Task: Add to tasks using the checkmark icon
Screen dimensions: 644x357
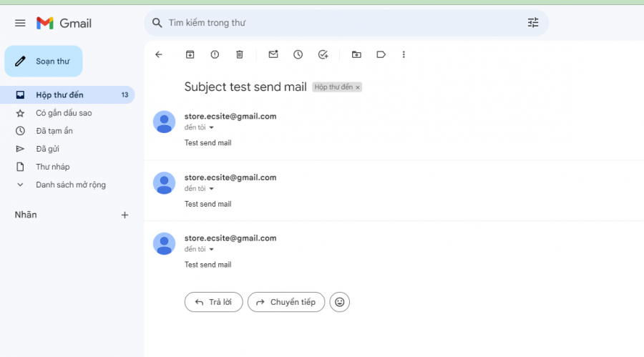Action: point(323,54)
